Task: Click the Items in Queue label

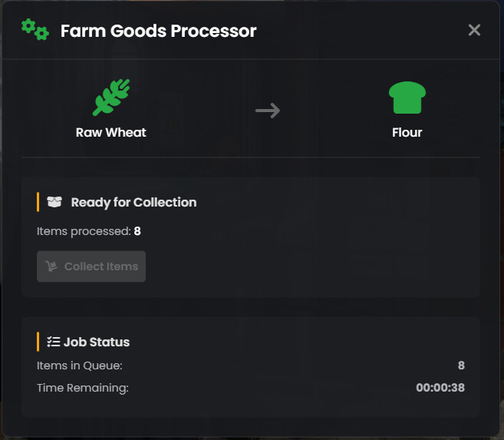Action: coord(80,366)
